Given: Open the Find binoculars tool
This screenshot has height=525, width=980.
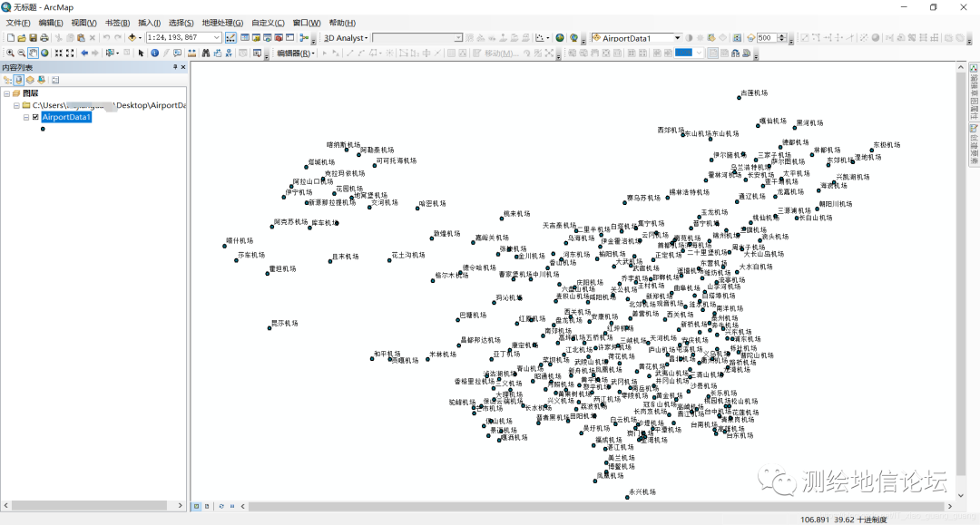Looking at the screenshot, I should click(206, 53).
